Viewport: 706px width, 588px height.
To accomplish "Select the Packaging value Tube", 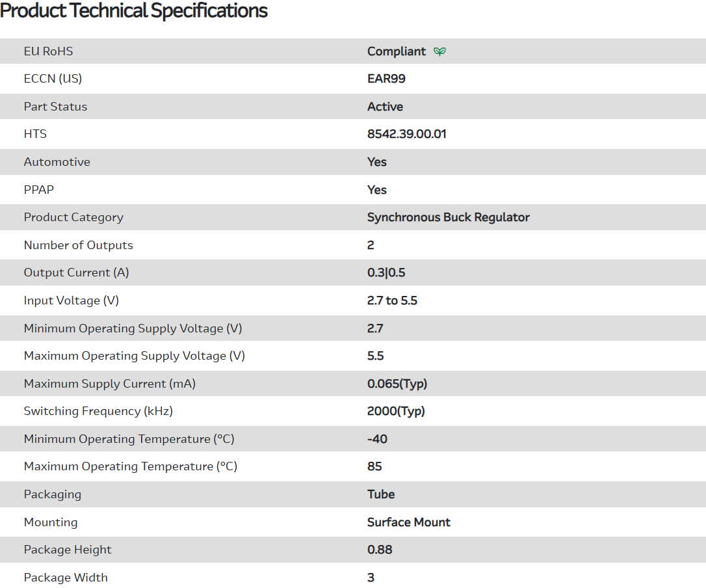I will pyautogui.click(x=381, y=494).
